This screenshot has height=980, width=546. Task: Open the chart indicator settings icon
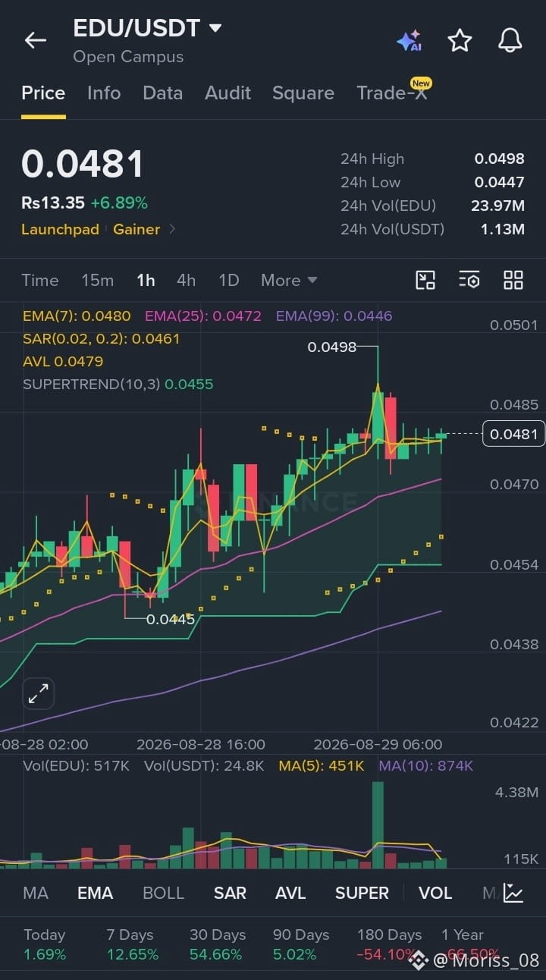(x=469, y=280)
